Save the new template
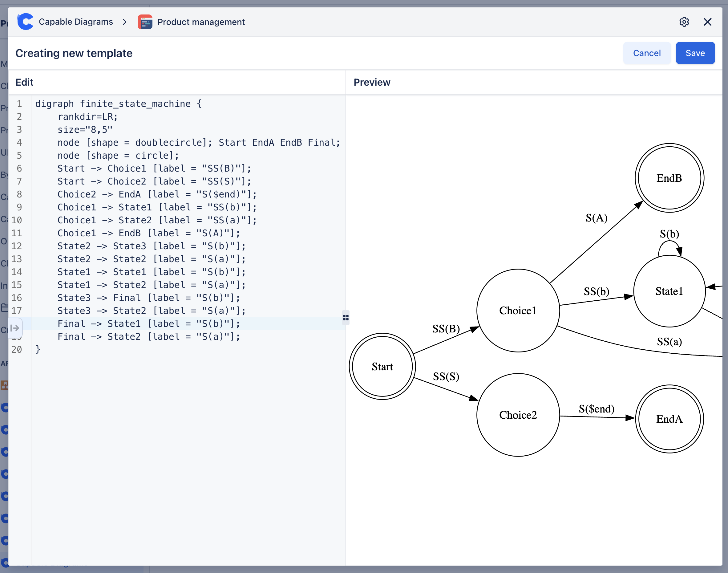This screenshot has height=573, width=728. pyautogui.click(x=695, y=53)
